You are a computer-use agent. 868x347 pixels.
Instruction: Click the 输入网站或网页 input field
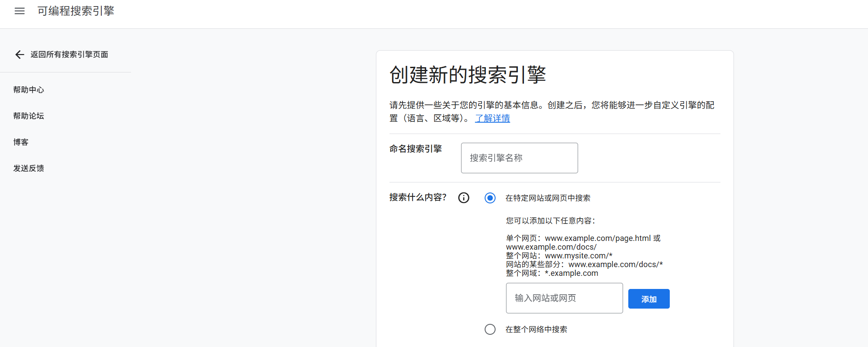(564, 298)
